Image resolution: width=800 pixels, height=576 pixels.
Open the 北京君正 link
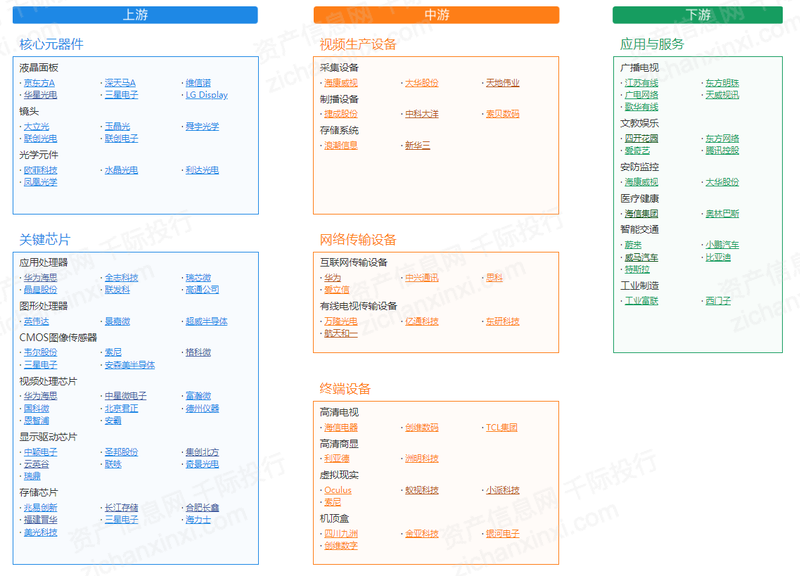pyautogui.click(x=121, y=409)
